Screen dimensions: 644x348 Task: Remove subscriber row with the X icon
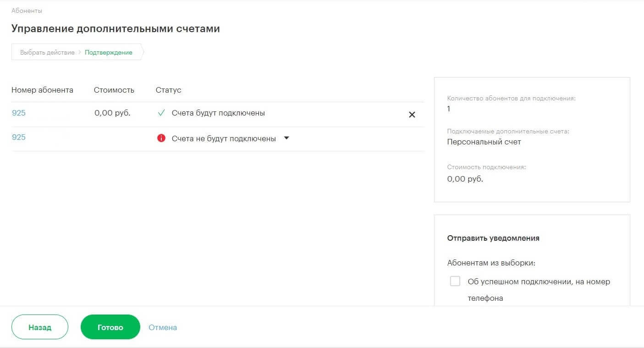(412, 115)
